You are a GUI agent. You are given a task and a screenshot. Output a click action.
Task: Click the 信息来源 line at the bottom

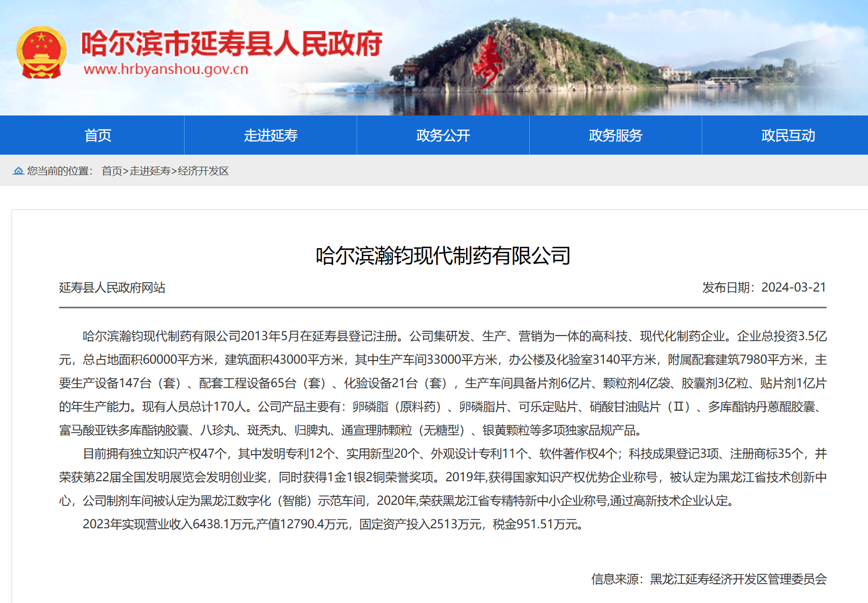point(709,579)
